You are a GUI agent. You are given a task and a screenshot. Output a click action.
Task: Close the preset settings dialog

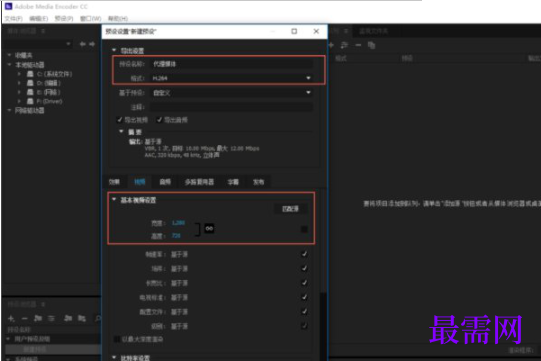316,31
